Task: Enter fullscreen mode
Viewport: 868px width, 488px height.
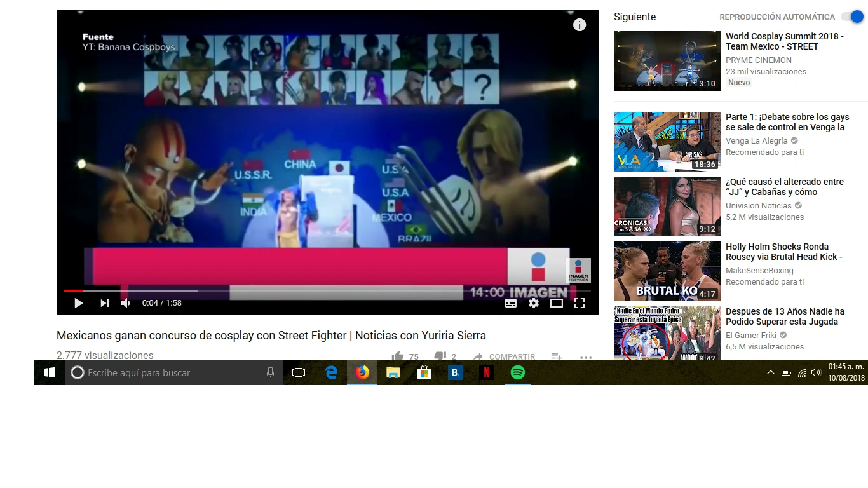Action: pos(580,303)
